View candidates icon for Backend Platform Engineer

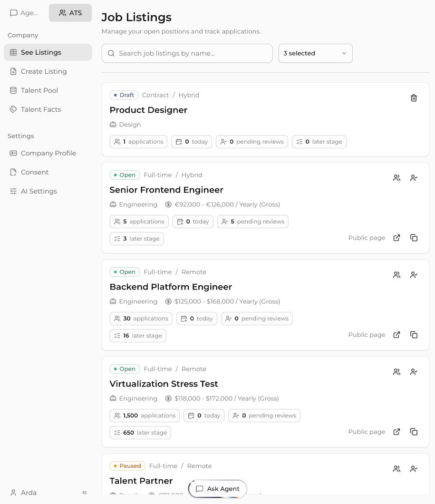(x=397, y=275)
